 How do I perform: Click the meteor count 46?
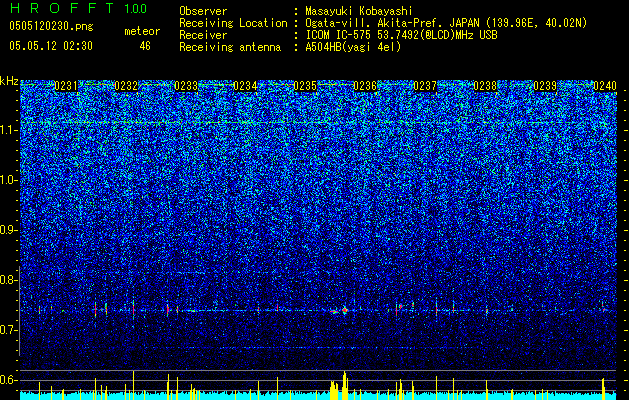[145, 46]
